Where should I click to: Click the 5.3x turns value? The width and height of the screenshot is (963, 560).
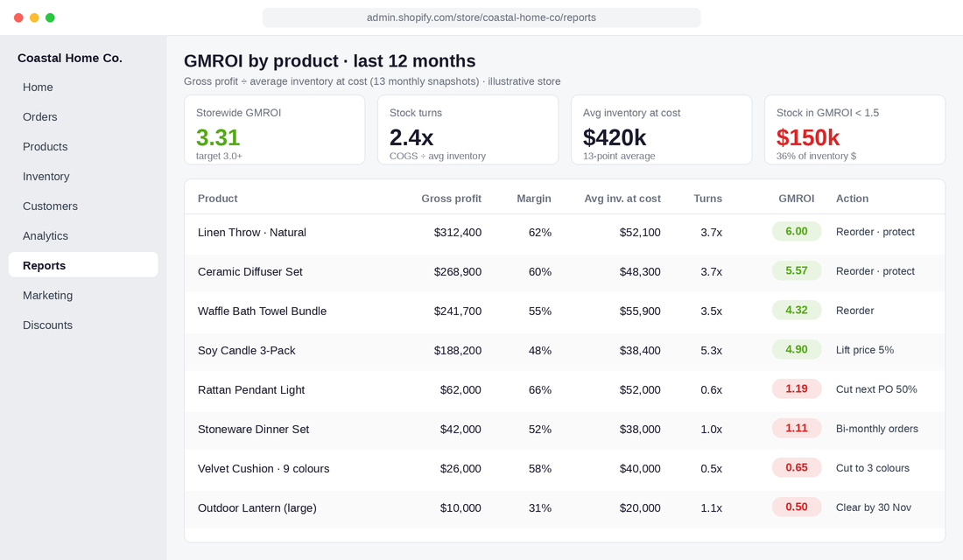pos(711,350)
